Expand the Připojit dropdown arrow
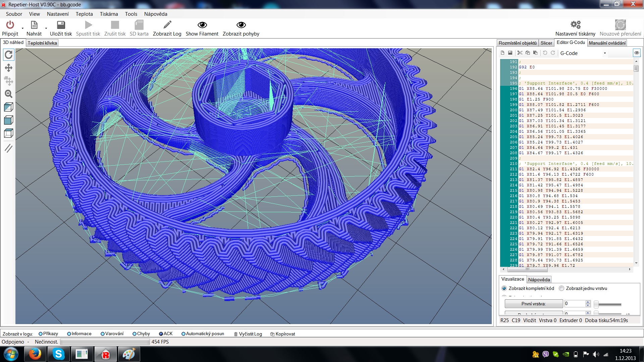Viewport: 644px width, 362px height. tap(22, 28)
